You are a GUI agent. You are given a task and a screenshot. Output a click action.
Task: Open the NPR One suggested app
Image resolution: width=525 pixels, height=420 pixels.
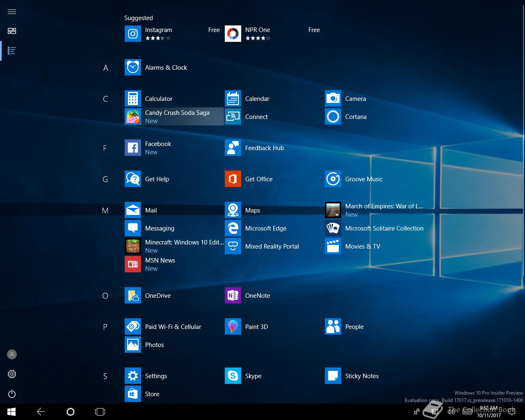tap(274, 34)
